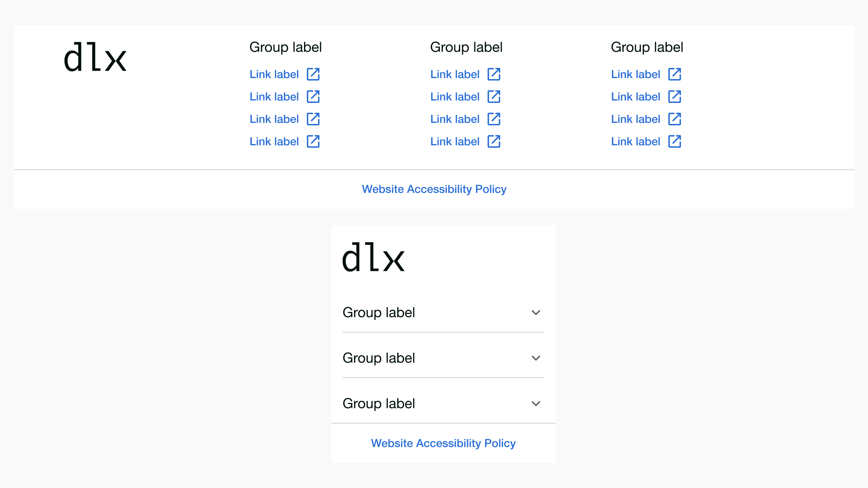868x488 pixels.
Task: Click external-link icon, first column, fourth row
Action: click(x=313, y=141)
